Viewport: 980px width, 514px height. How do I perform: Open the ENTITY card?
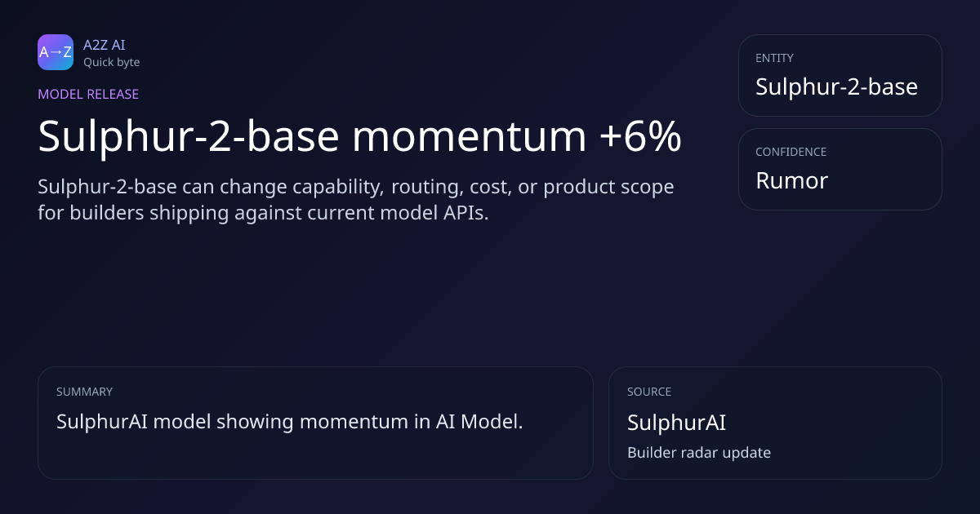pyautogui.click(x=840, y=75)
